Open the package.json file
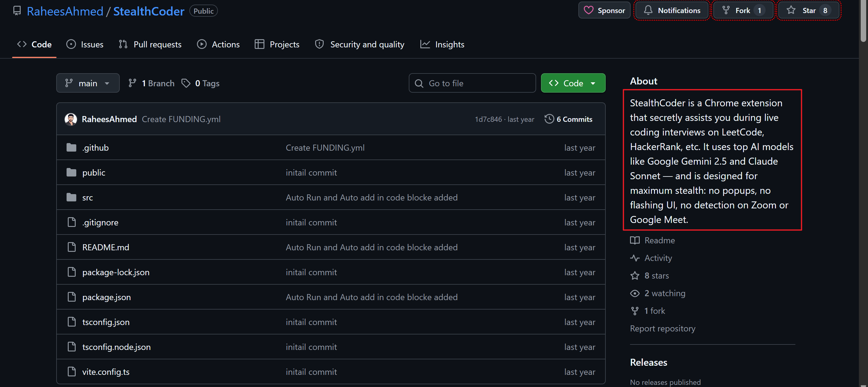 pyautogui.click(x=106, y=297)
